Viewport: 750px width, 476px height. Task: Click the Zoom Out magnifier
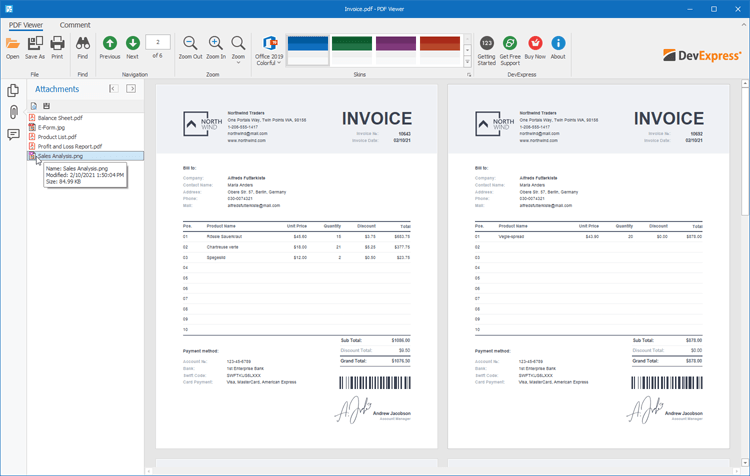pos(190,46)
